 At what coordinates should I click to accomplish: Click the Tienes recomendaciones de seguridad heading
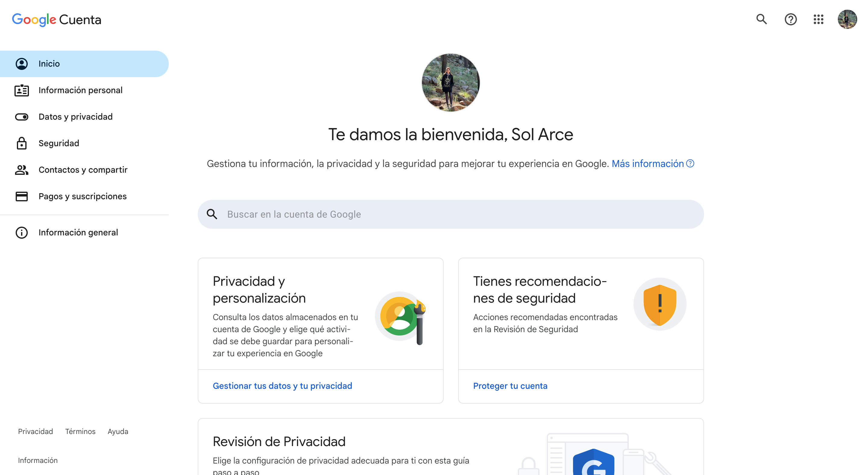point(540,290)
